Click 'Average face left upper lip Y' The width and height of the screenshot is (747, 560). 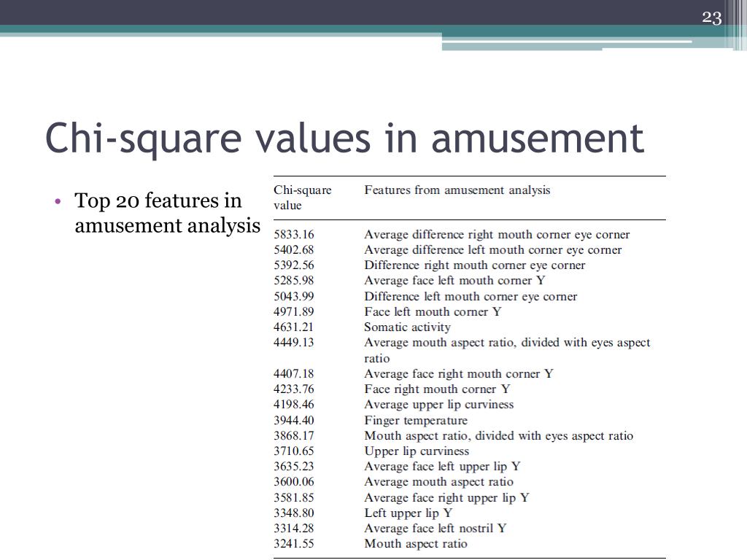pyautogui.click(x=443, y=466)
